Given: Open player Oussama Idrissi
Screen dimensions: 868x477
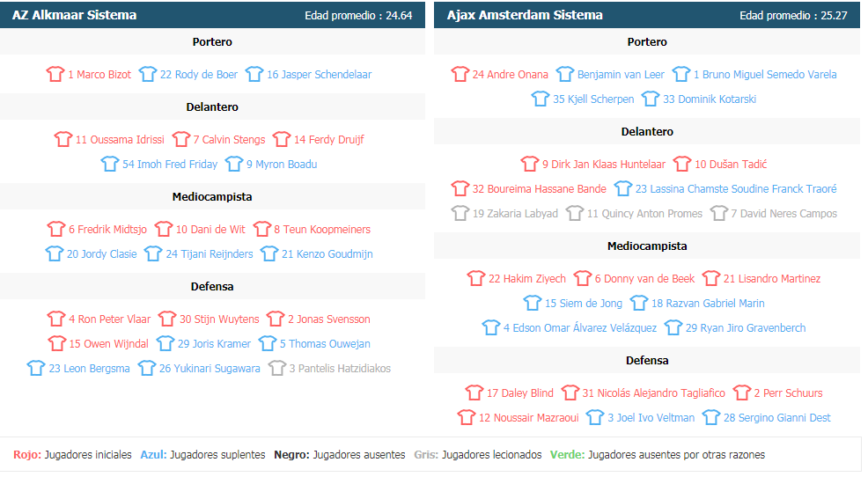Looking at the screenshot, I should pyautogui.click(x=120, y=139).
